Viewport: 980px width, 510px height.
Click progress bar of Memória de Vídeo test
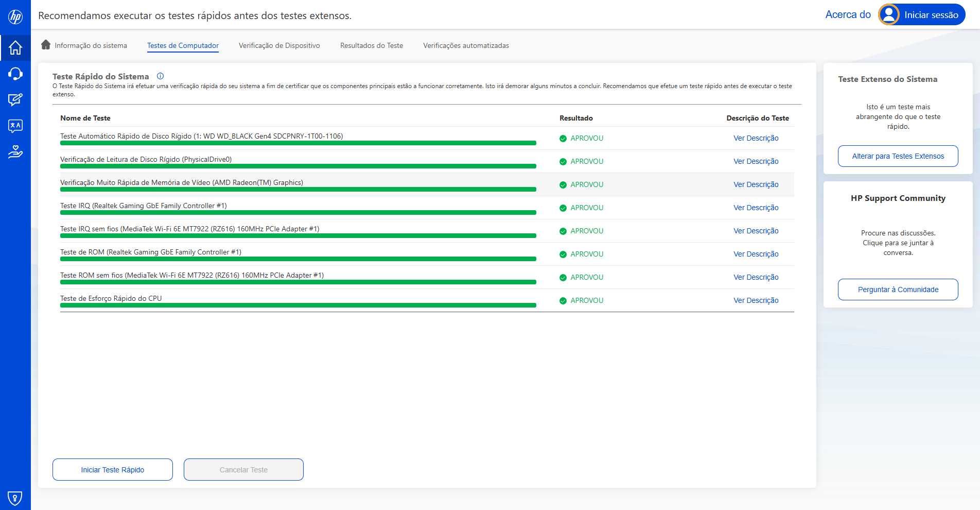[x=298, y=190]
